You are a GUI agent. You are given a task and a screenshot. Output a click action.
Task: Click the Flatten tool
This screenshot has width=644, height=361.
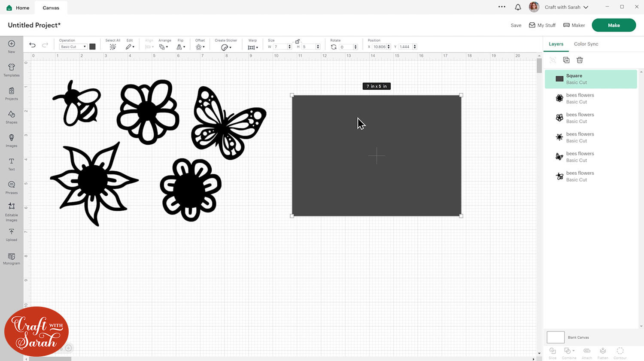click(603, 353)
